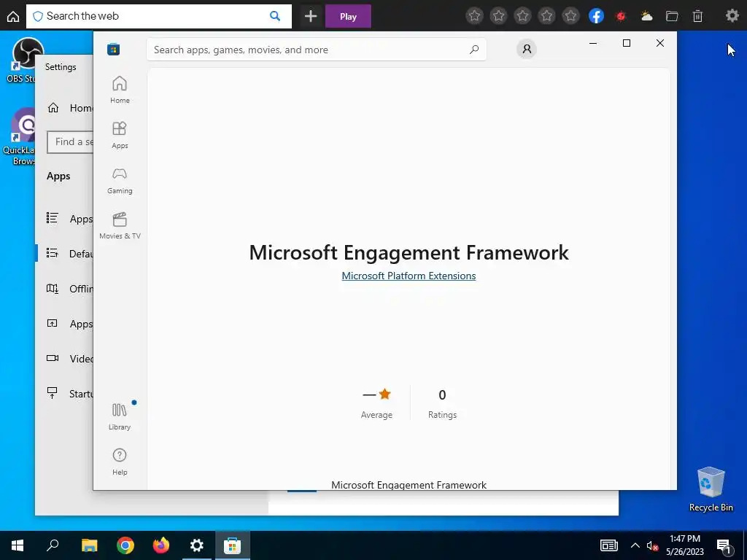
Task: Open taskbar search
Action: (x=53, y=545)
